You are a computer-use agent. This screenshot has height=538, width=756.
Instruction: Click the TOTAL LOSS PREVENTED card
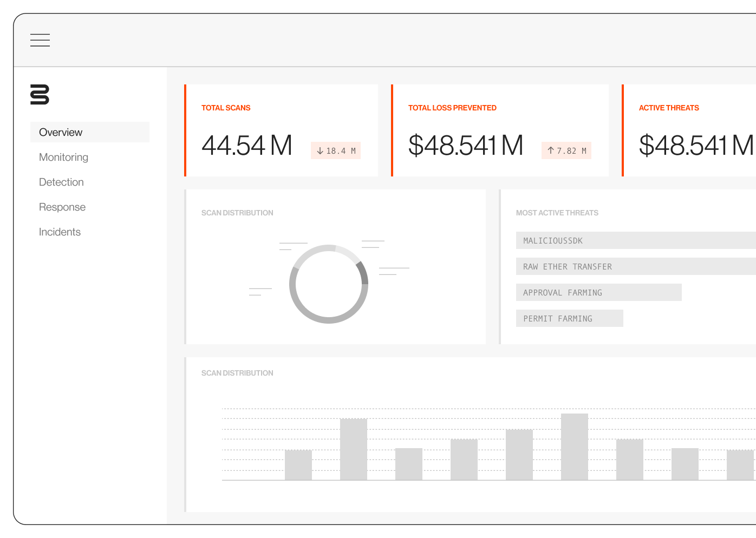(x=500, y=130)
